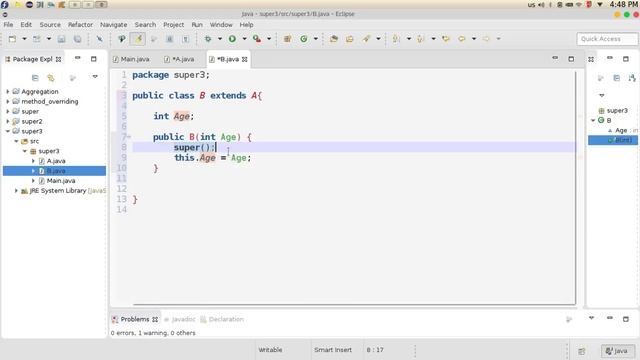Screen dimensions: 640x360
Task: Toggle Block Selection Mode icon
Action: 169,39
